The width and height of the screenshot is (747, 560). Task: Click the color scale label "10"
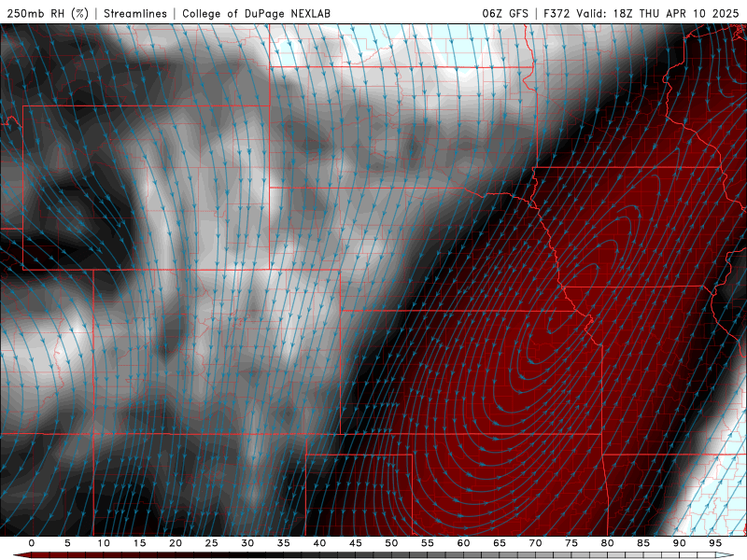104,543
